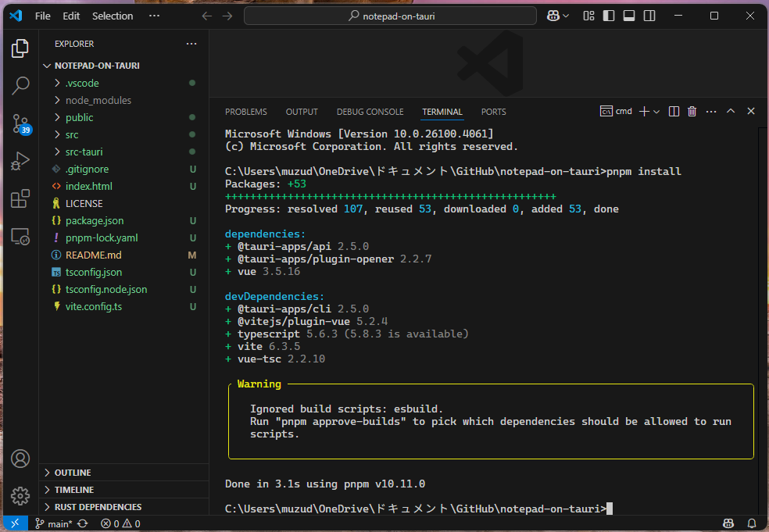Open the Search view in activity bar
Viewport: 769px width, 532px height.
20,85
